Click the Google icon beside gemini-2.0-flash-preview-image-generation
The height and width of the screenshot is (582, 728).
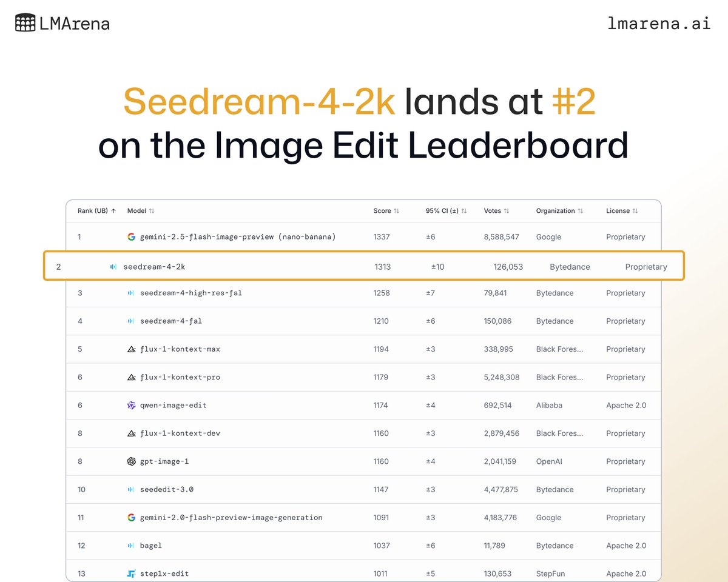click(131, 518)
